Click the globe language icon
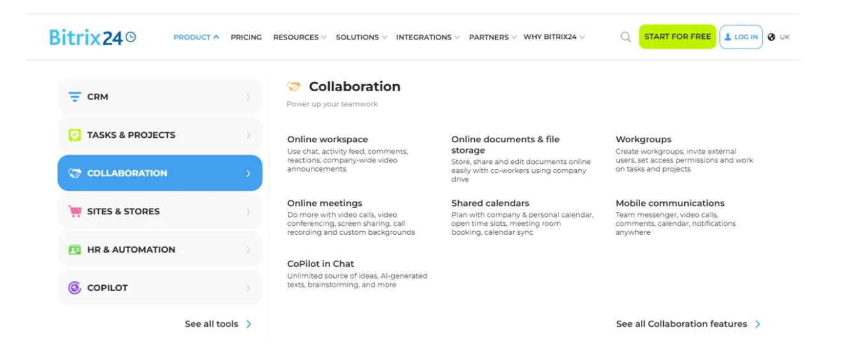 click(x=772, y=37)
